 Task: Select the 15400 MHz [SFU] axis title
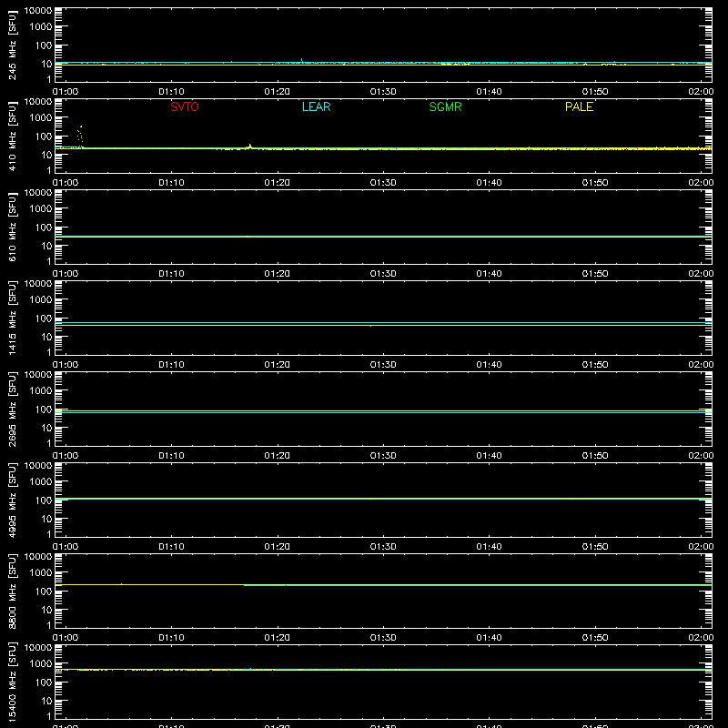[12, 682]
